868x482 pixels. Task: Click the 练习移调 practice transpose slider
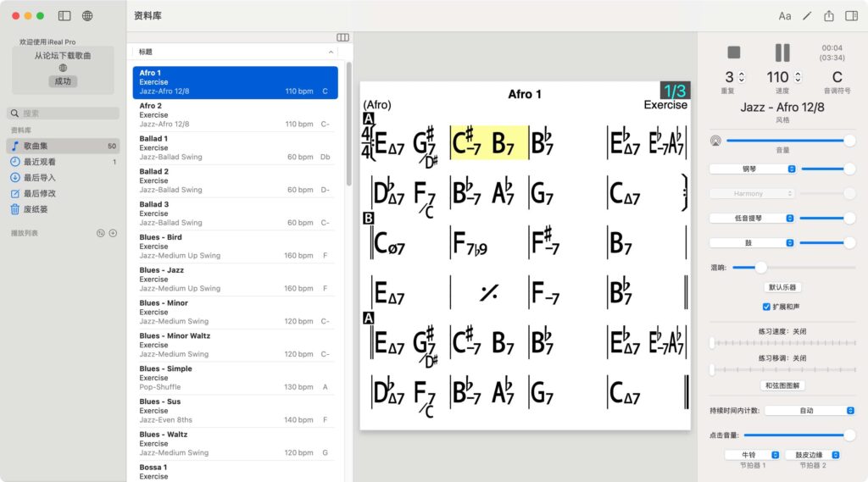[x=783, y=369]
